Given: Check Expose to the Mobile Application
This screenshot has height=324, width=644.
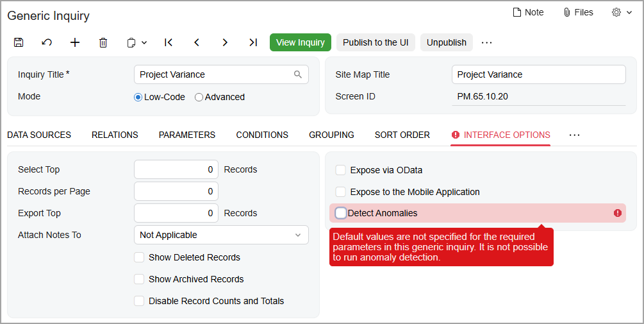Looking at the screenshot, I should tap(340, 192).
